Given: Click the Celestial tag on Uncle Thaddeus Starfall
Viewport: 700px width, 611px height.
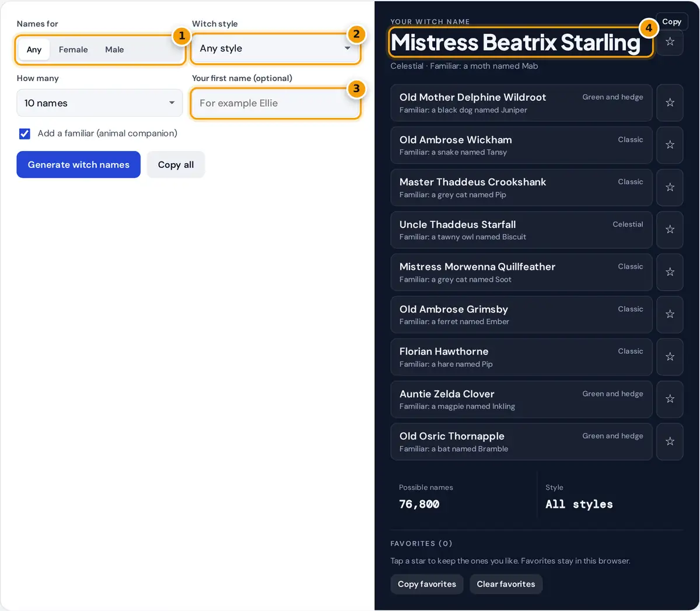Looking at the screenshot, I should [x=628, y=224].
